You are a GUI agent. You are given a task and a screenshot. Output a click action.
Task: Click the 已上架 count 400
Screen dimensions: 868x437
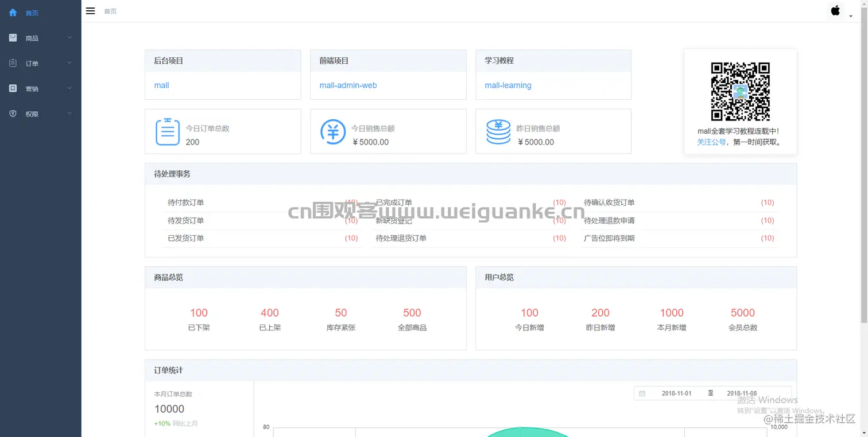[270, 313]
